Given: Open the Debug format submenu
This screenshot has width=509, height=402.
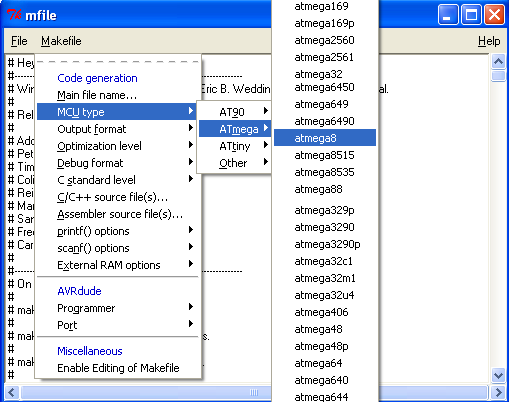Looking at the screenshot, I should 118,163.
